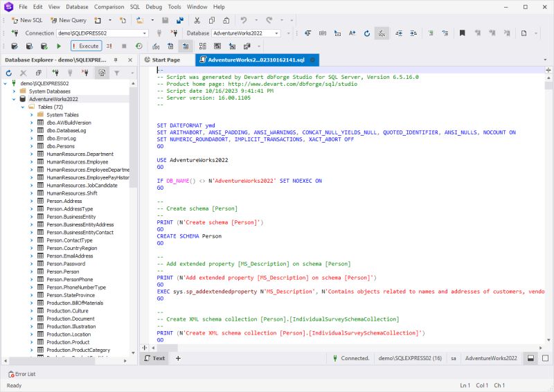Open the Database dropdown list
The width and height of the screenshot is (554, 392).
[x=276, y=33]
